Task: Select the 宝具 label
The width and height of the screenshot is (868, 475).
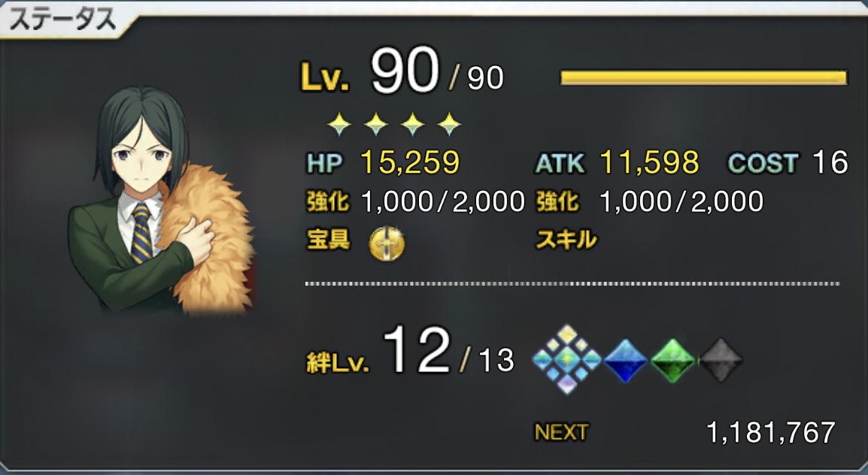Action: pos(328,240)
